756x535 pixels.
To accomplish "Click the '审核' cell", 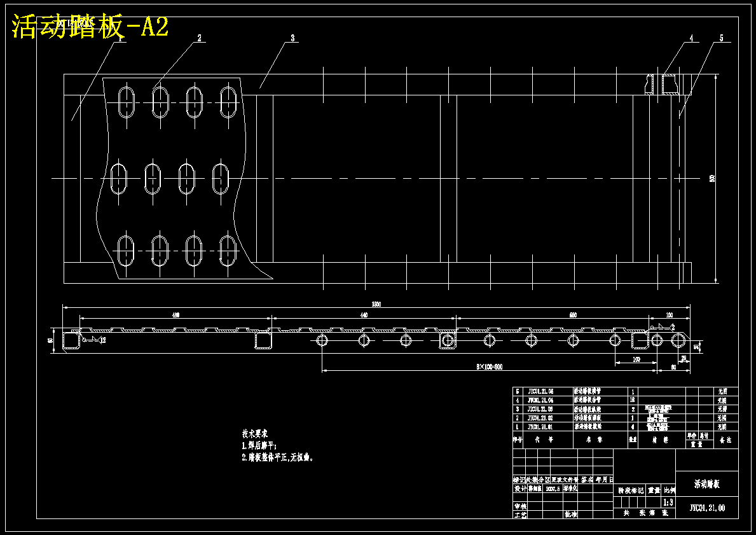I will (519, 506).
